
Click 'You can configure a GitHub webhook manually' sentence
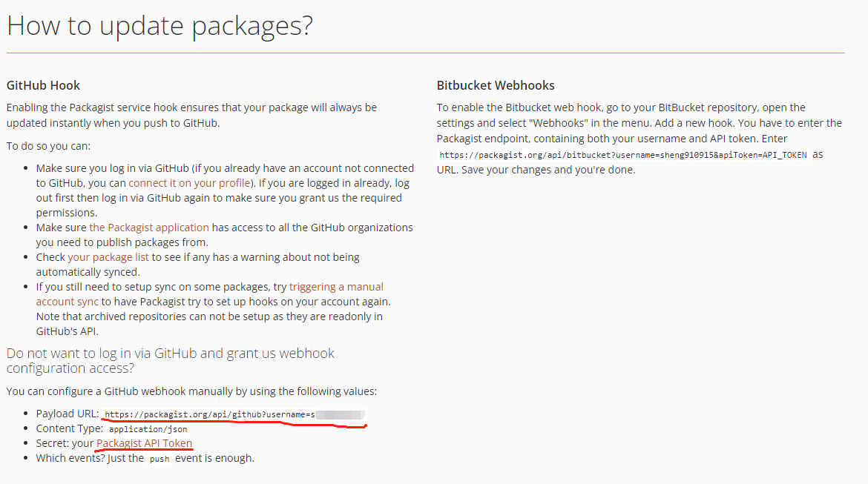point(191,391)
